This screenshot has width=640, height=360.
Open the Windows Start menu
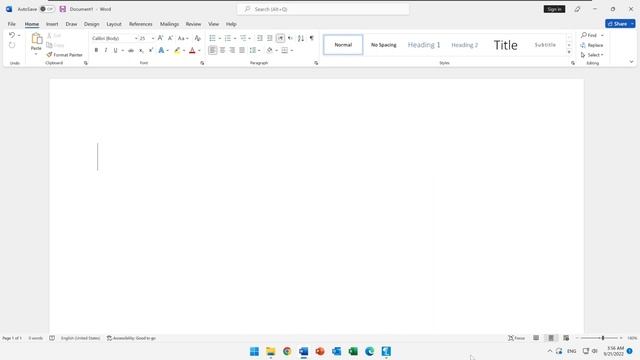254,351
